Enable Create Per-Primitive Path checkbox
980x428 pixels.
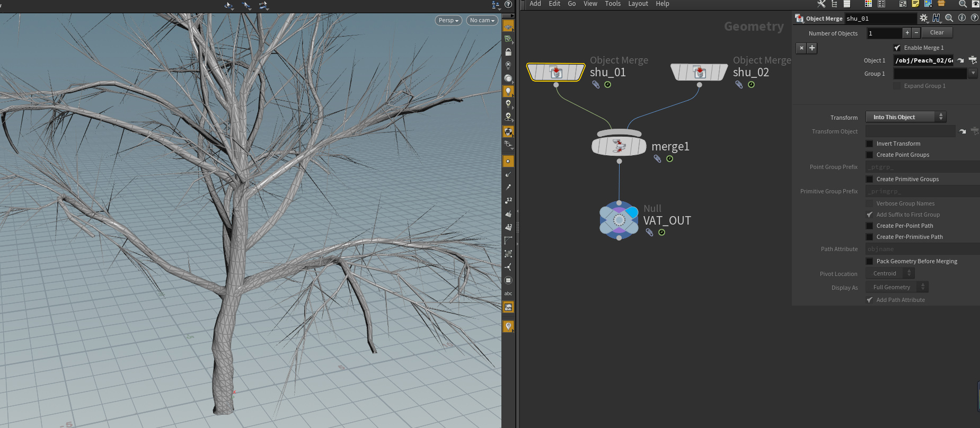coord(869,237)
